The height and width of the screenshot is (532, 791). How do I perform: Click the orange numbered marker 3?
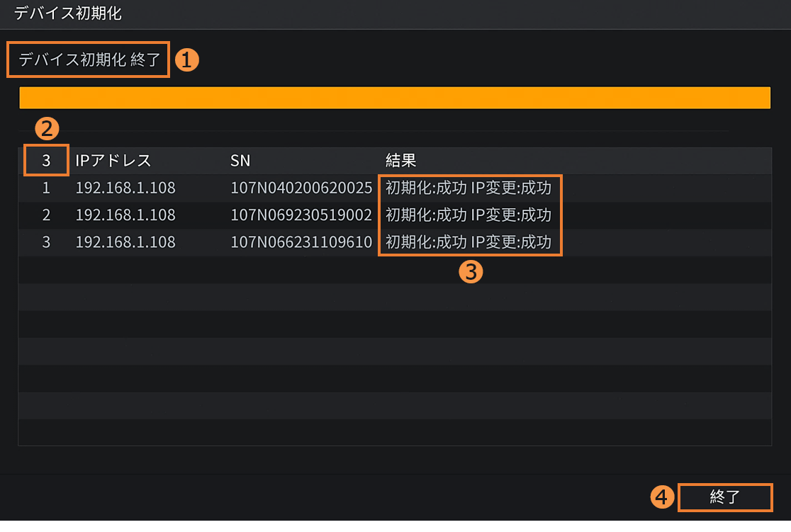click(x=471, y=272)
